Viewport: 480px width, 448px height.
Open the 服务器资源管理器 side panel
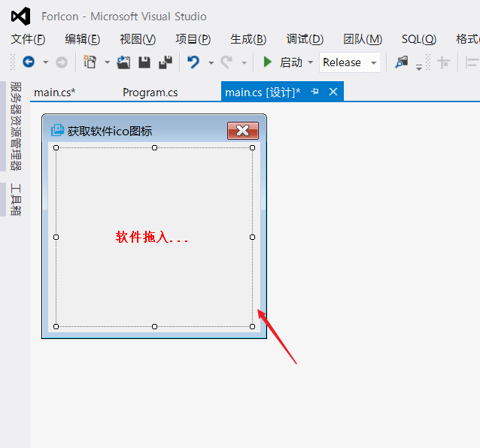coord(16,126)
